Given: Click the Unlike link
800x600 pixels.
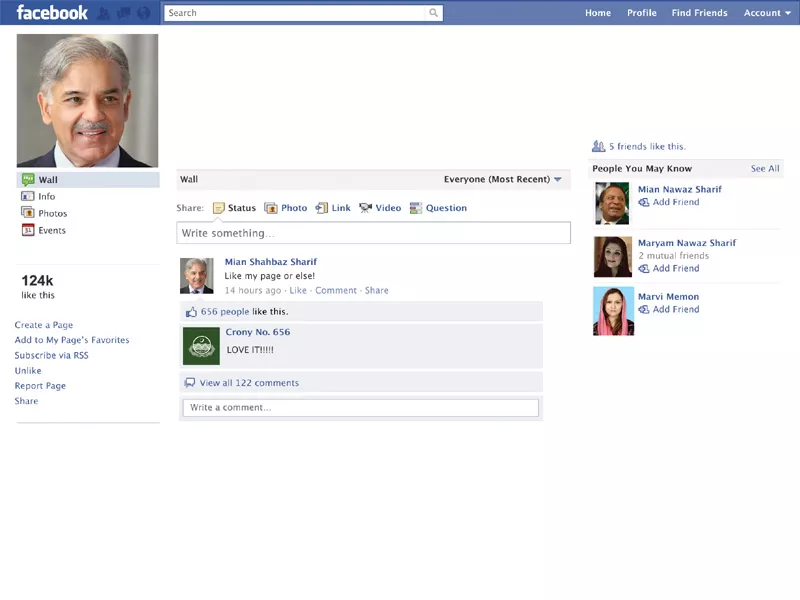Looking at the screenshot, I should click(x=28, y=370).
